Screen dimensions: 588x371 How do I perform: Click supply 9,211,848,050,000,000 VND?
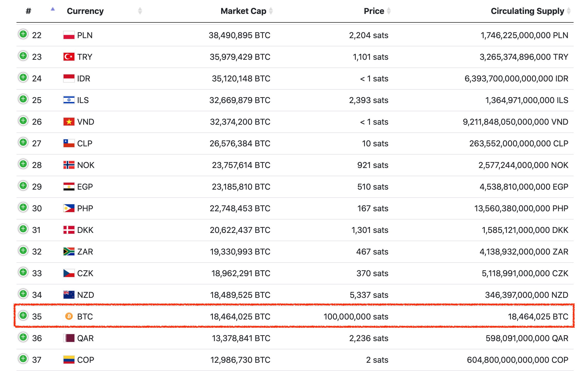click(x=515, y=122)
